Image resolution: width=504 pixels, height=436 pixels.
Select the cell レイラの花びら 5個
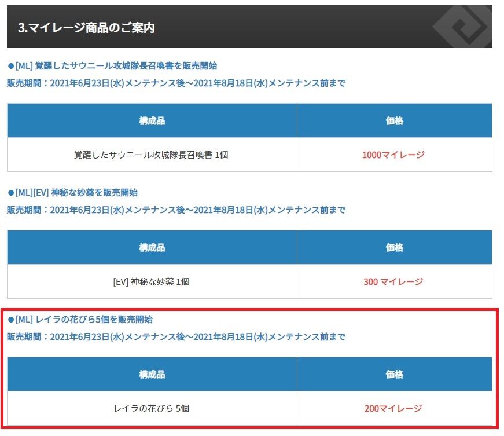click(152, 408)
